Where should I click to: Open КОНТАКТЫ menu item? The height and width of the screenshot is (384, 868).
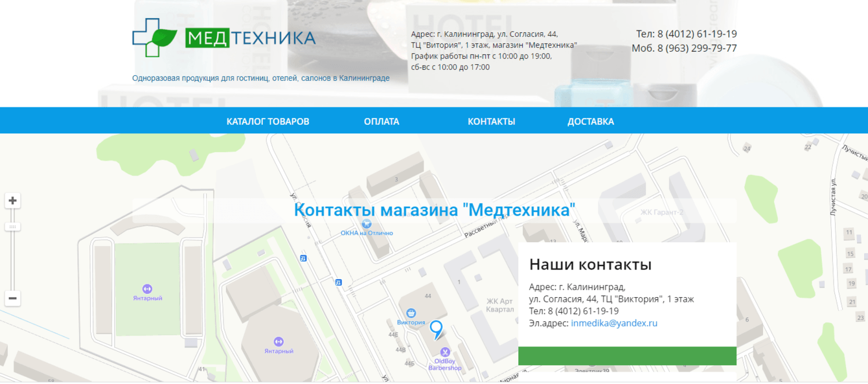491,121
